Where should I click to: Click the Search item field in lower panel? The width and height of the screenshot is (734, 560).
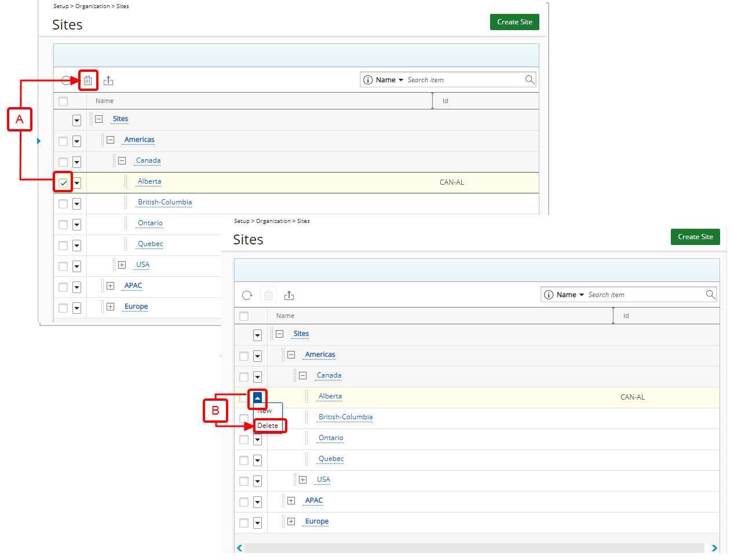point(645,295)
